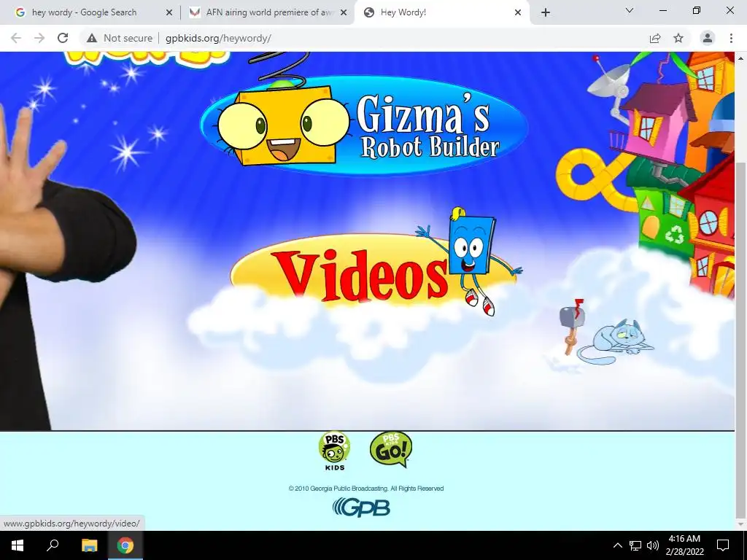
Task: Click the GPB logo in footer
Action: coord(361,507)
